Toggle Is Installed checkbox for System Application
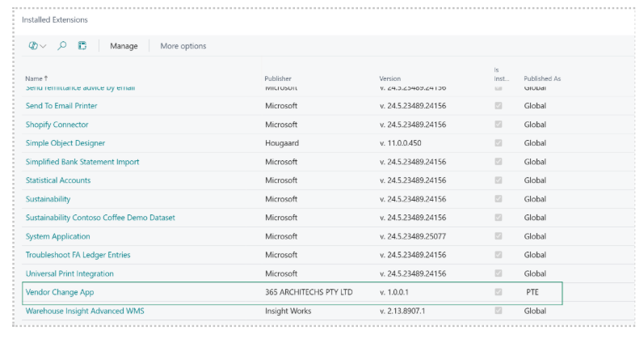Image resolution: width=644 pixels, height=339 pixels. 498,236
